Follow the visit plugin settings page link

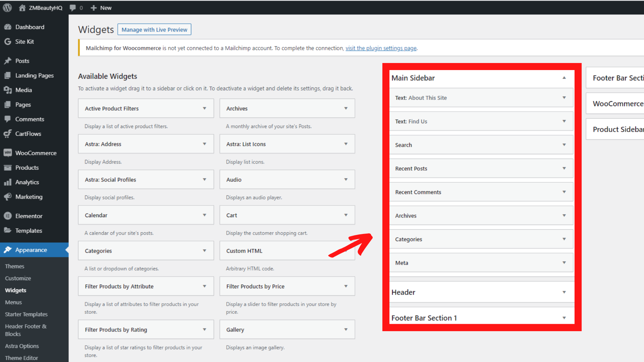381,48
